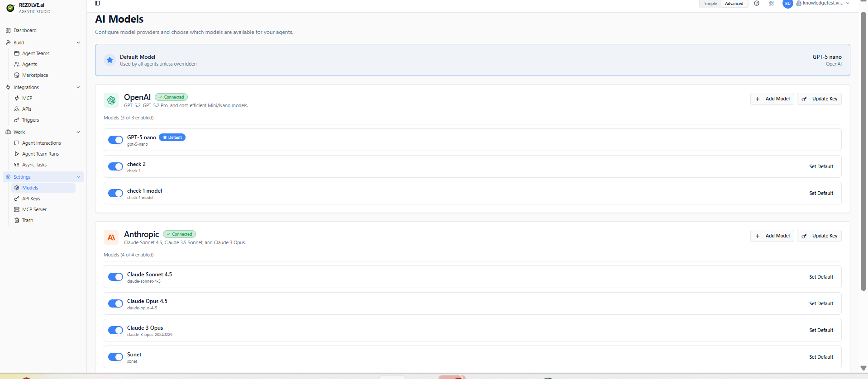Collapse the Settings section chevron
The image size is (868, 379).
[78, 177]
